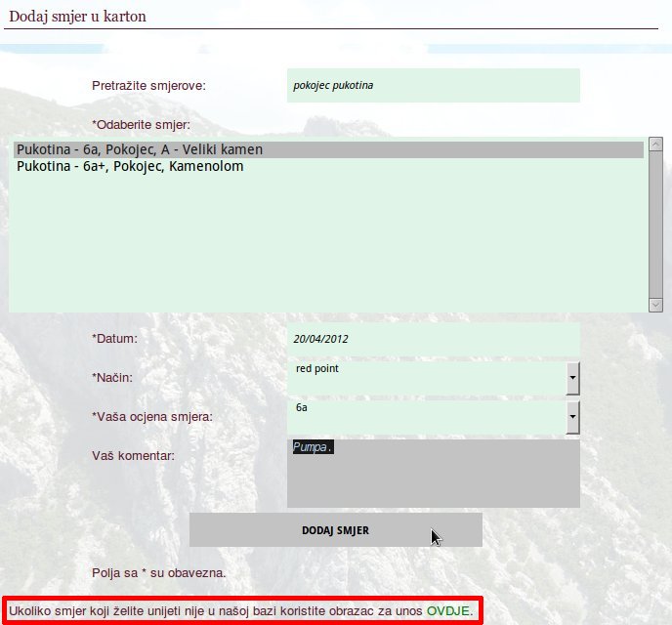Viewport: 672px width, 625px height.
Task: Click the 'Pretražite smjerove' search field
Action: pyautogui.click(x=434, y=85)
